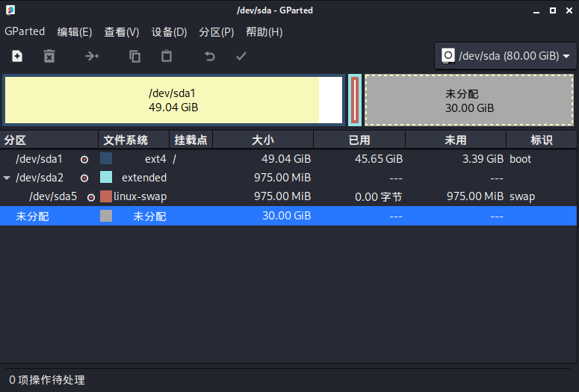Click the grey swatch in the 未分配 row
The height and width of the screenshot is (392, 579).
(106, 216)
